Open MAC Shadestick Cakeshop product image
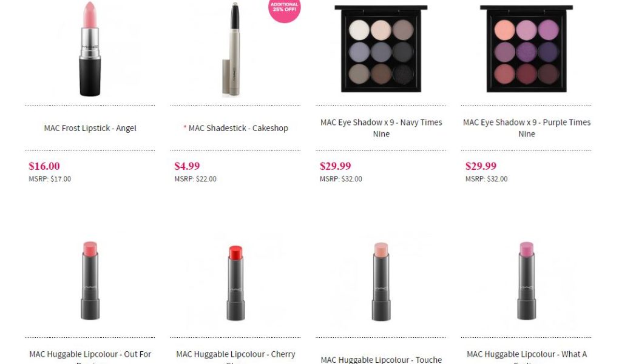 [234, 49]
